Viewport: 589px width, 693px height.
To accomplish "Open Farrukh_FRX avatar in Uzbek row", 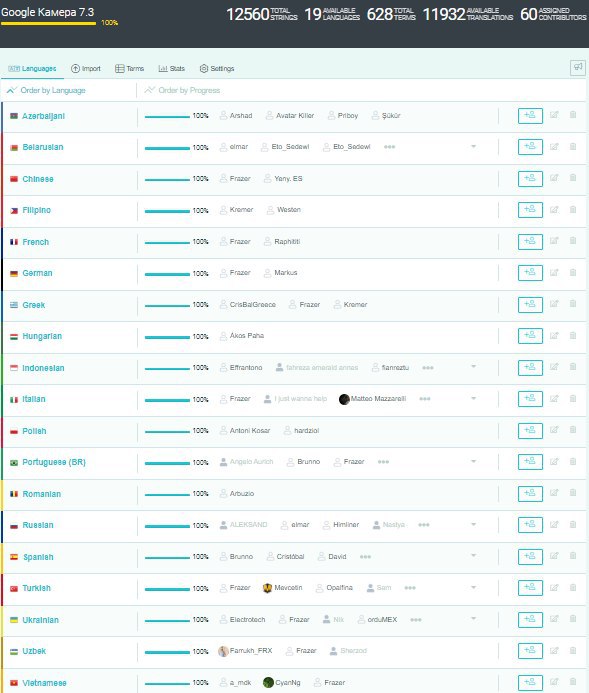I will [x=223, y=651].
